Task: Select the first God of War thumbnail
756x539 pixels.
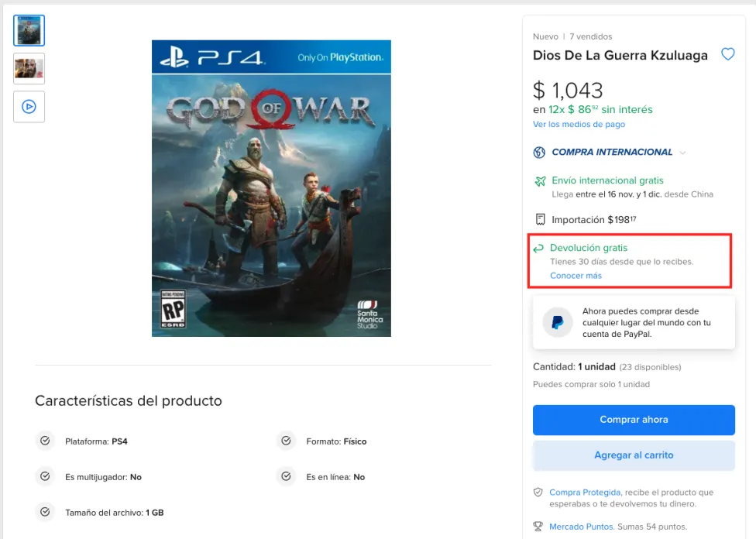Action: coord(29,30)
